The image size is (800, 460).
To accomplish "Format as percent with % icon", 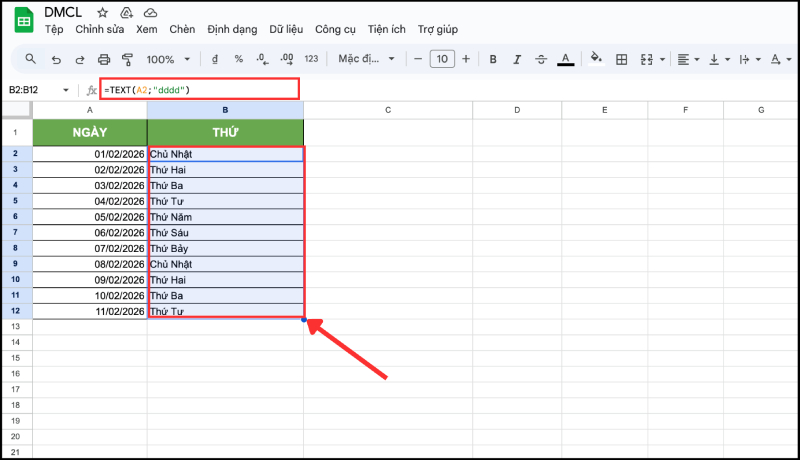I will click(x=238, y=59).
